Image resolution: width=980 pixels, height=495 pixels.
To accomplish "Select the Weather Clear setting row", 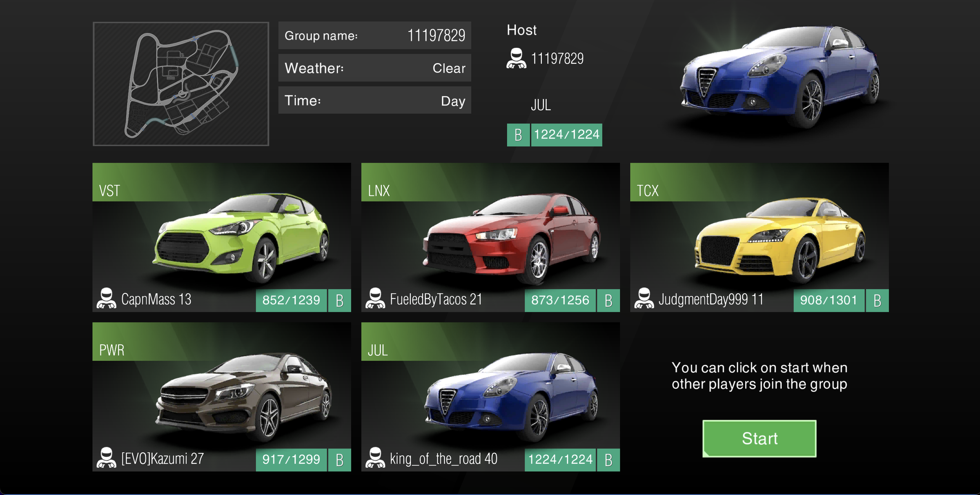I will click(374, 68).
